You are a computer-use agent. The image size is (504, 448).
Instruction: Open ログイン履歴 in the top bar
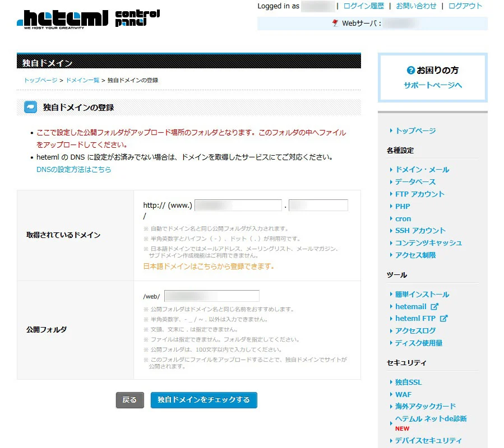click(x=363, y=6)
